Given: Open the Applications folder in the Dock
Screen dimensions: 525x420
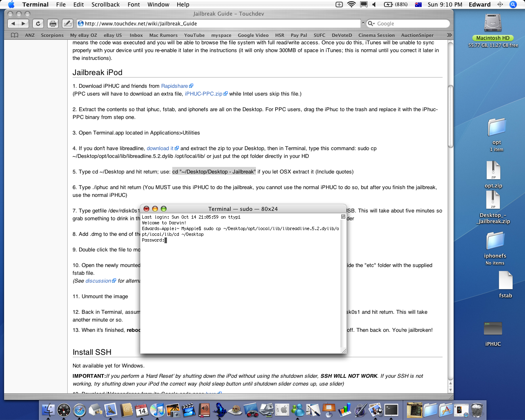Looking at the screenshot, I should (x=446, y=410).
